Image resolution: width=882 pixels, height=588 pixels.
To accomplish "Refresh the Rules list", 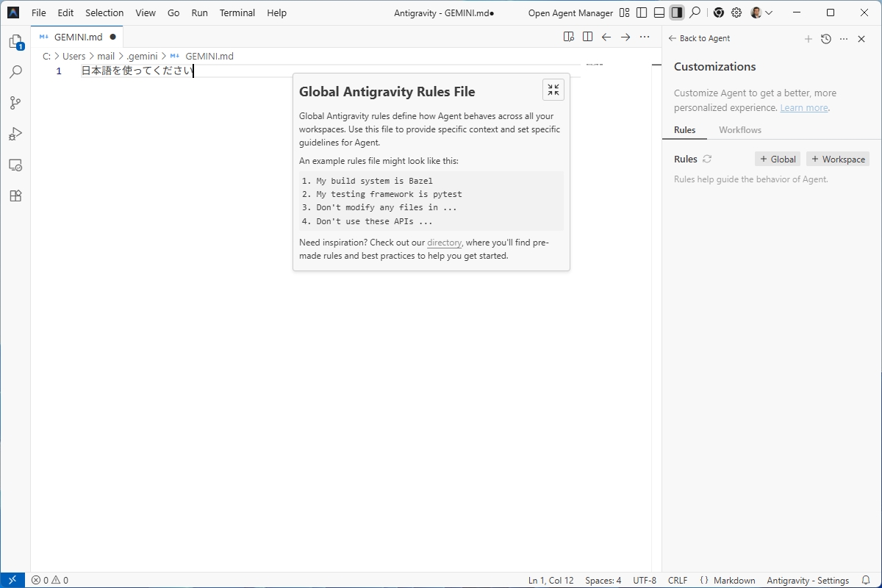I will (707, 159).
